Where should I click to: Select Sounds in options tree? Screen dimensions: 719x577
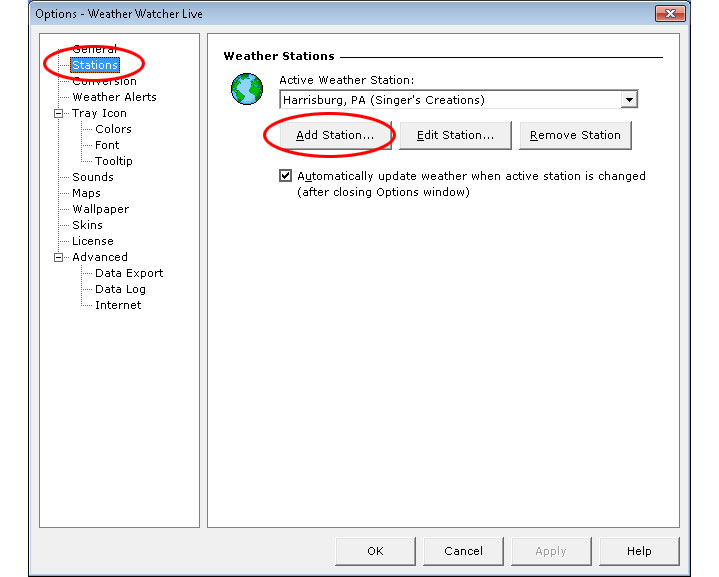[x=93, y=177]
